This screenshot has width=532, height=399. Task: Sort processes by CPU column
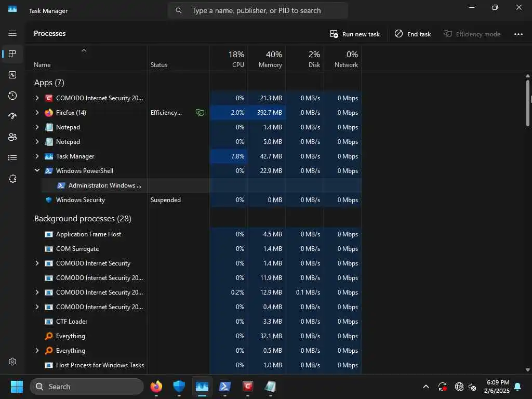click(x=229, y=59)
